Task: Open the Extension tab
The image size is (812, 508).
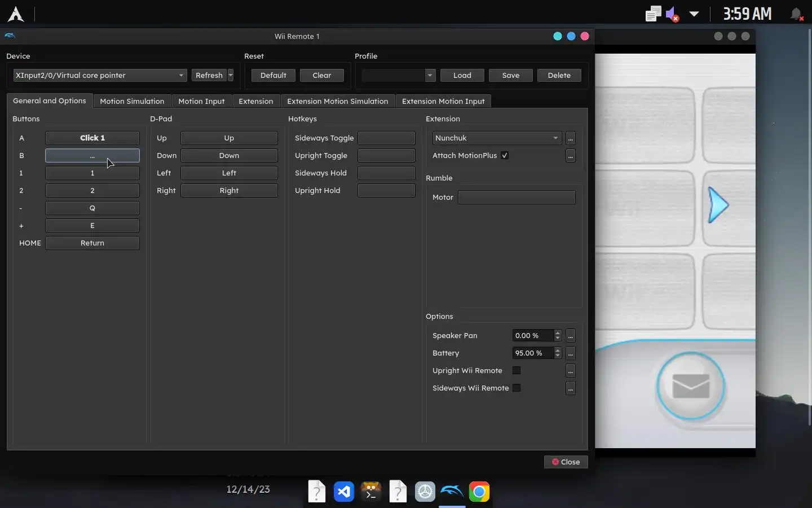Action: point(256,101)
